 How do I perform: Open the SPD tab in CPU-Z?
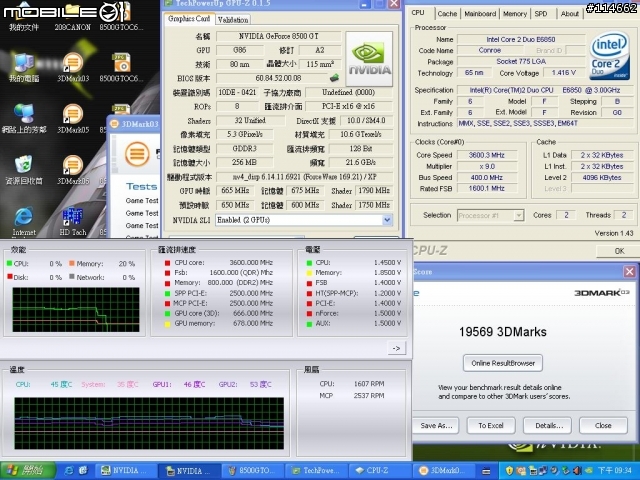coord(541,14)
